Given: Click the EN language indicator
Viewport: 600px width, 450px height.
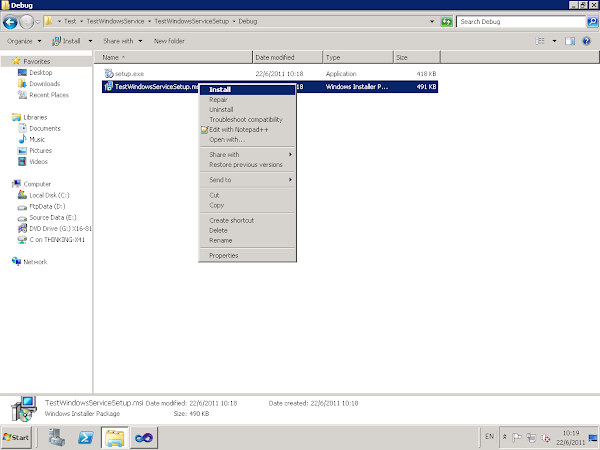Looking at the screenshot, I should tap(489, 436).
